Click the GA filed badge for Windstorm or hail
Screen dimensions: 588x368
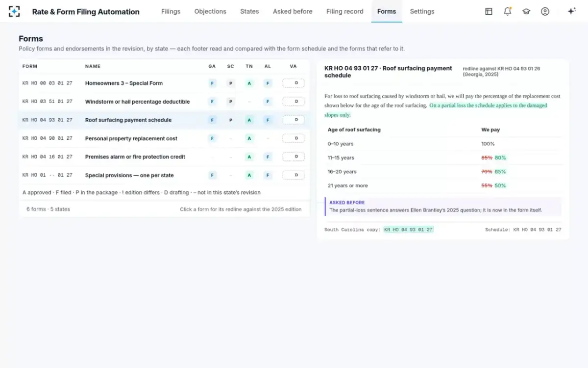[x=212, y=102]
